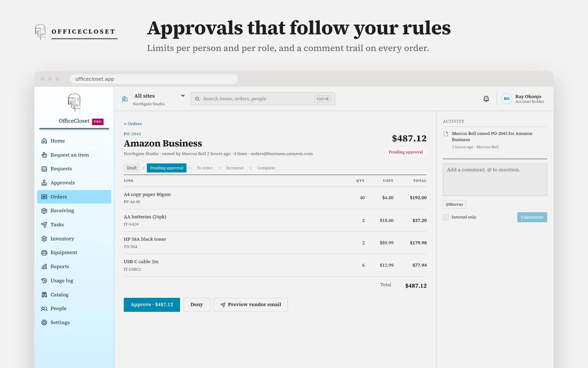Select the To order status step
This screenshot has width=588, height=368.
pos(205,168)
